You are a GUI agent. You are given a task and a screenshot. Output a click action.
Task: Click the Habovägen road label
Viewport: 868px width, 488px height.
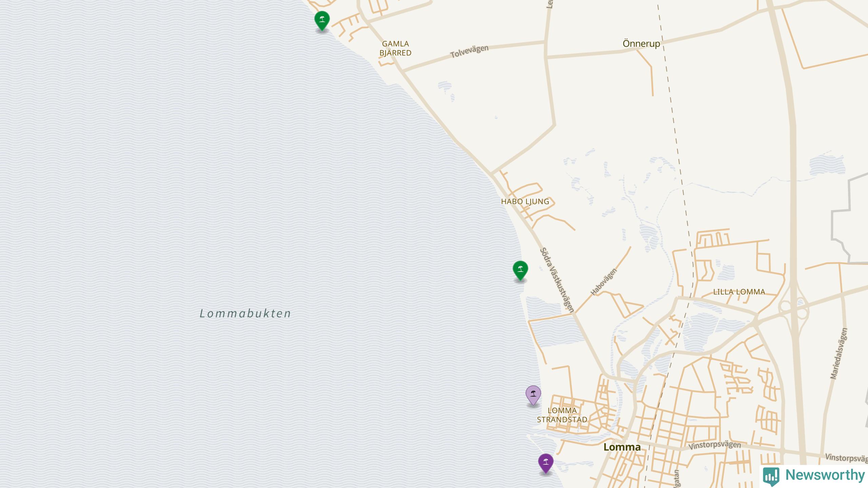point(604,282)
